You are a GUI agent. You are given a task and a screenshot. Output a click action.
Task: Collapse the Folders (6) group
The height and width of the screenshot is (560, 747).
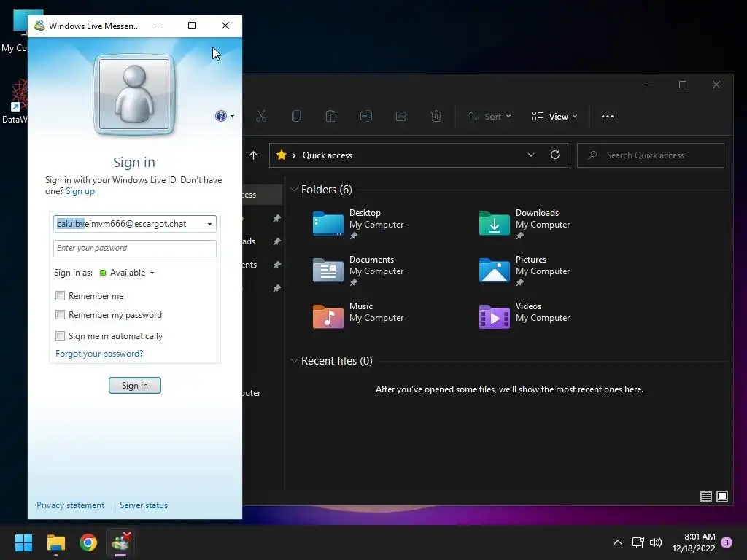[295, 190]
